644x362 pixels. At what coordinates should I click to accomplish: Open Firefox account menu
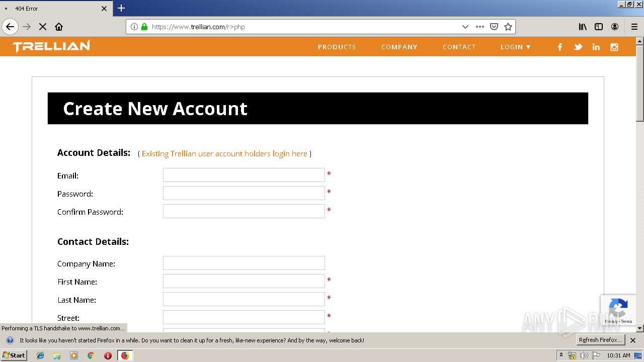coord(615,27)
